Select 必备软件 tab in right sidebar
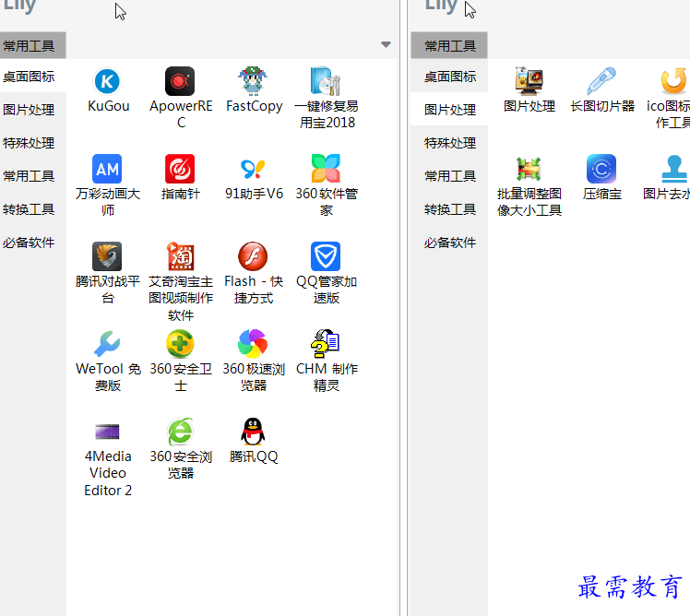 pyautogui.click(x=450, y=243)
